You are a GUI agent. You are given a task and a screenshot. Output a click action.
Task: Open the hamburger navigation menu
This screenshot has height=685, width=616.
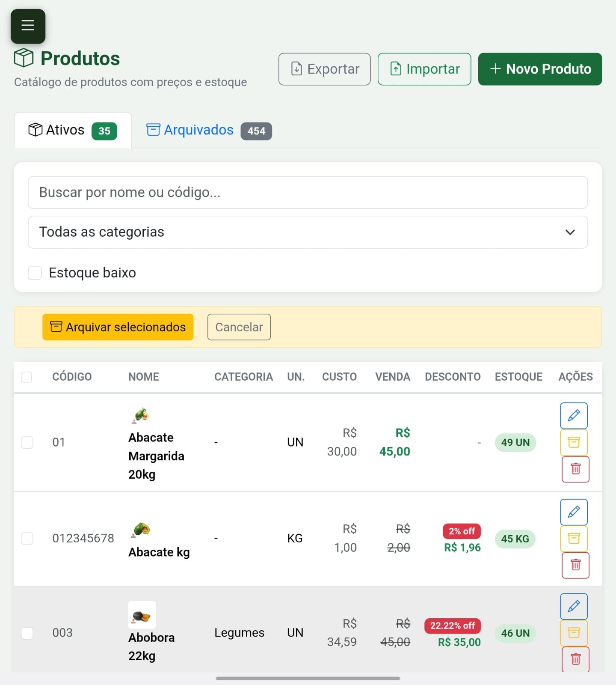point(27,26)
